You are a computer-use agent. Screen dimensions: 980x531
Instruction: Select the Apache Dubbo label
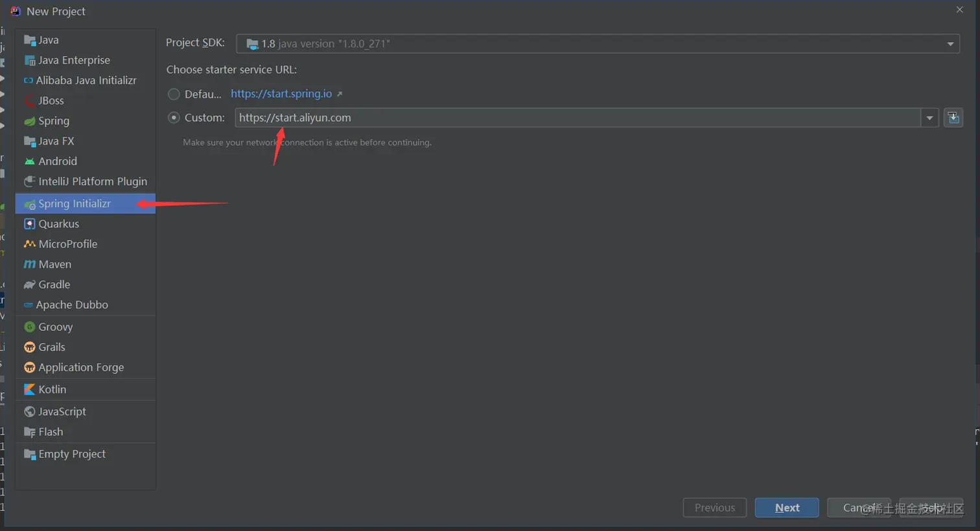72,305
